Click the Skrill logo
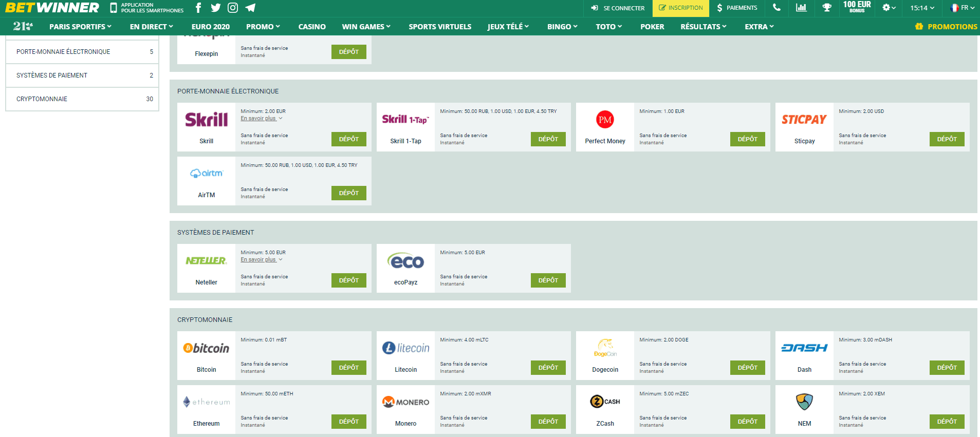This screenshot has height=437, width=980. tap(207, 120)
